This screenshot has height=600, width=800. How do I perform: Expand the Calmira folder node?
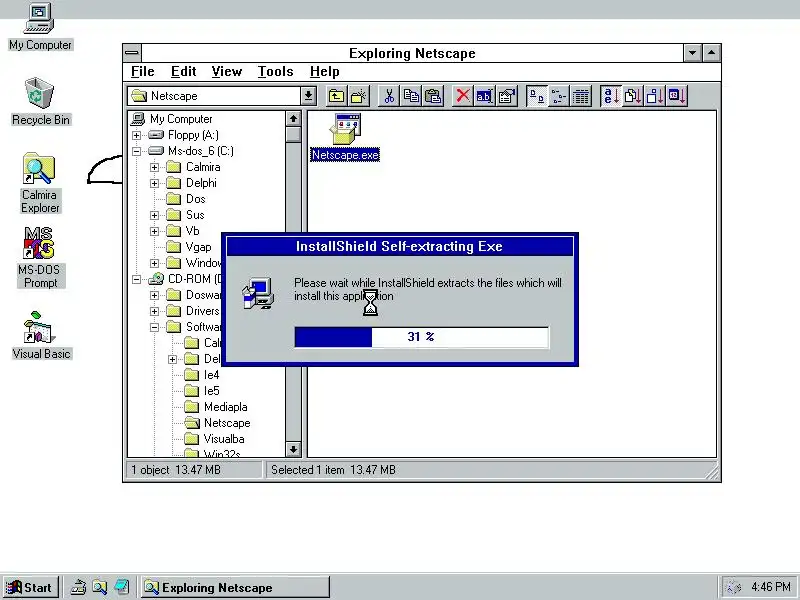coord(154,167)
